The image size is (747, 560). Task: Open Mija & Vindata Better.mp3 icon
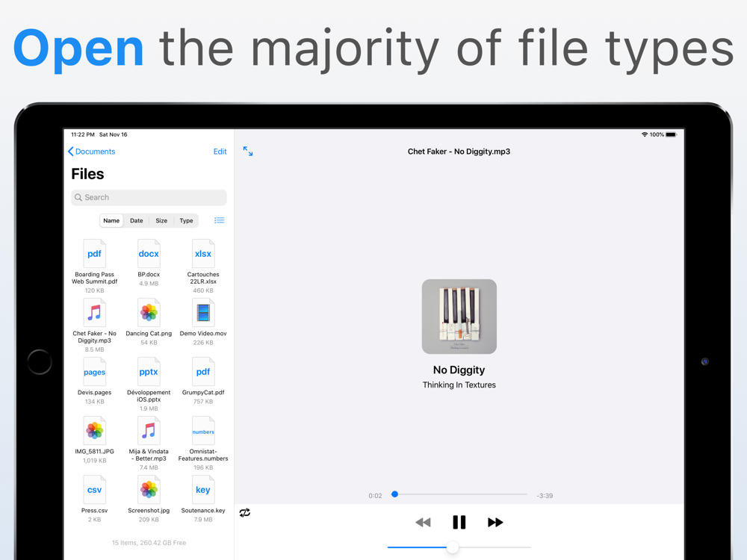point(149,431)
